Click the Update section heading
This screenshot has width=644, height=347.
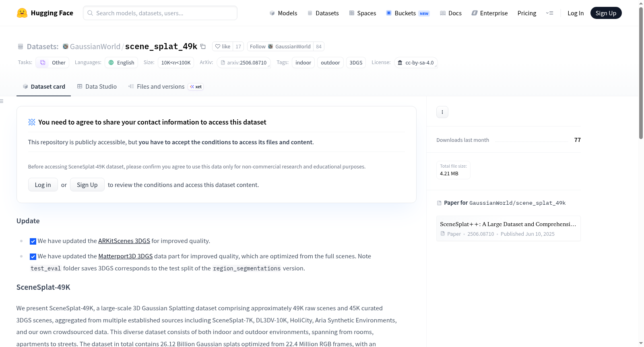pos(28,221)
